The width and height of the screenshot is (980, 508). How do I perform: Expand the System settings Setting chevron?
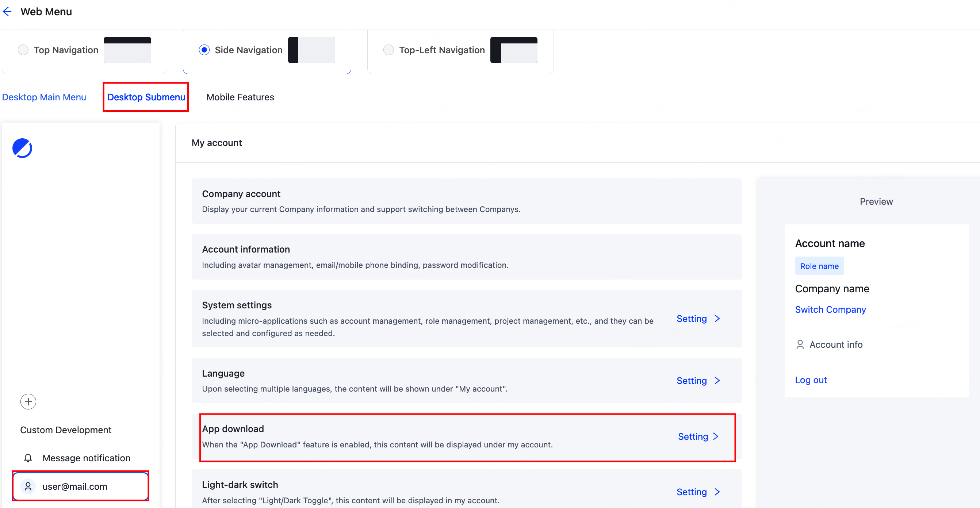click(717, 319)
